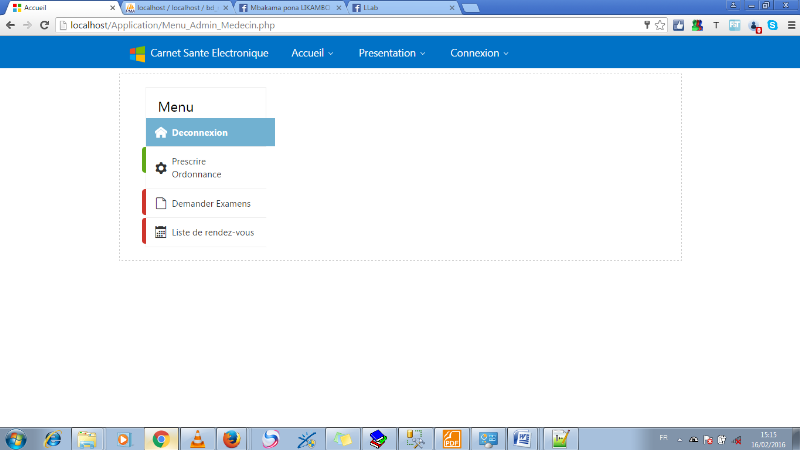Image resolution: width=800 pixels, height=450 pixels.
Task: Click the Facebook thumbs-up extension icon
Action: (x=679, y=25)
